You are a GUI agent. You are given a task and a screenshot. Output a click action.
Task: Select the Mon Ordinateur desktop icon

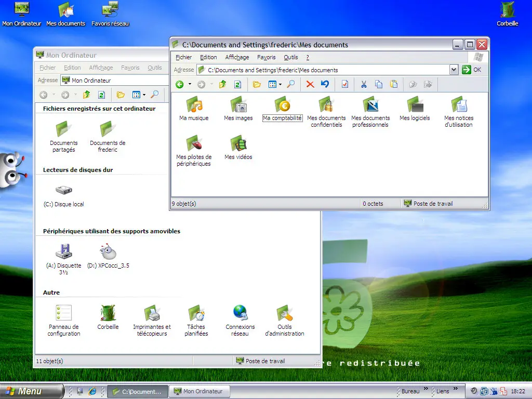[22, 14]
